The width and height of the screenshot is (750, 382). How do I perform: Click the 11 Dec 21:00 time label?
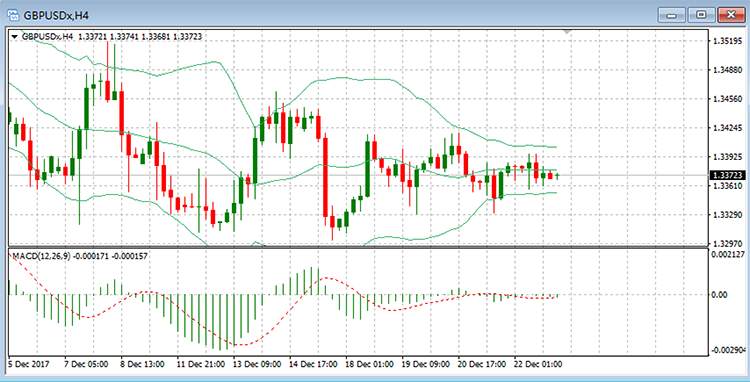point(200,364)
